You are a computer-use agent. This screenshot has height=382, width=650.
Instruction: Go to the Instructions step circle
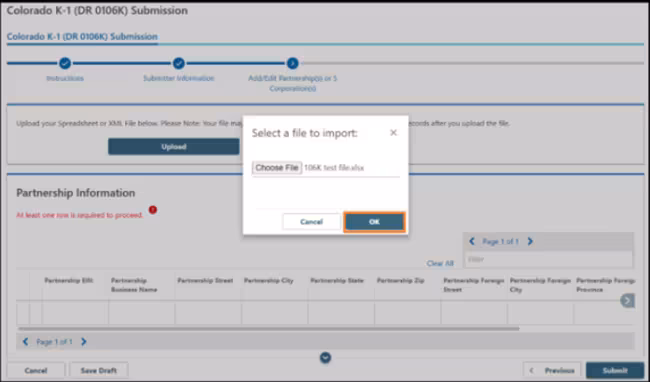pos(65,63)
